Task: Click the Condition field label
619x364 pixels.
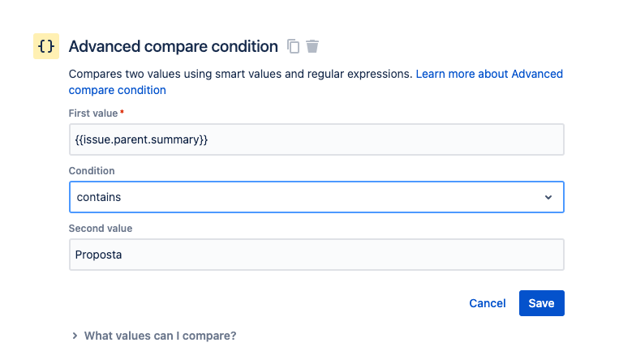Action: click(92, 171)
